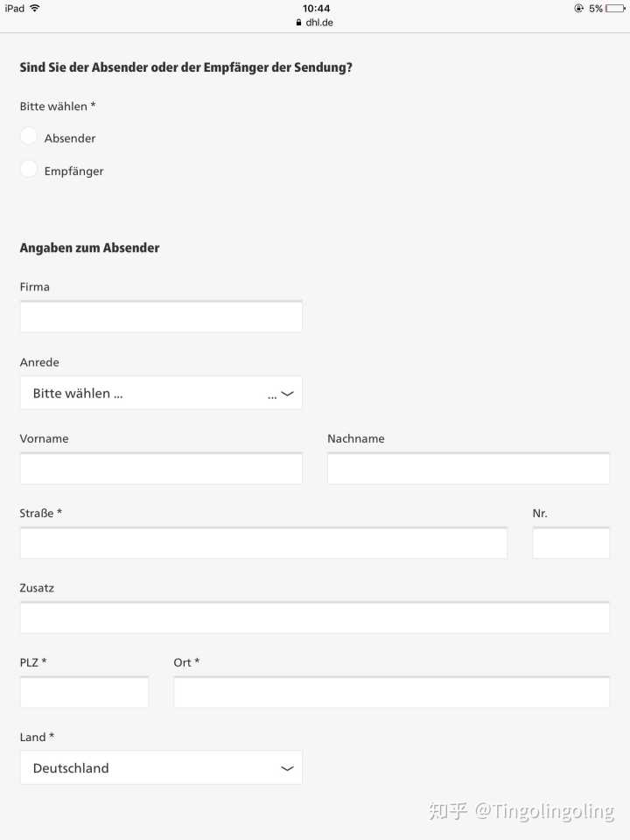
Task: Click the chevron arrow in Anrede selector
Action: pos(287,395)
